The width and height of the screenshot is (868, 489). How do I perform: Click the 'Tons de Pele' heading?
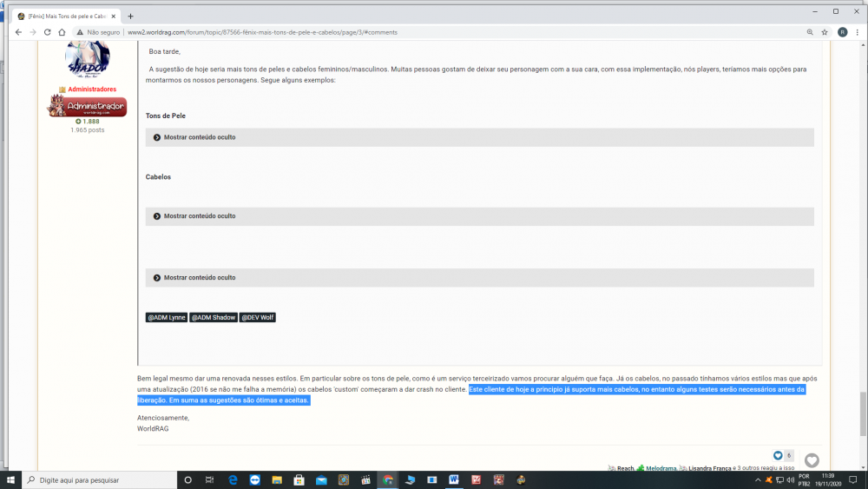[166, 116]
